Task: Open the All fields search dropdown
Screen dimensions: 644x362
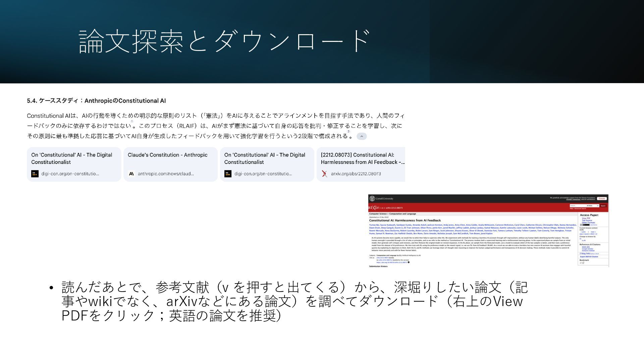Action: (x=592, y=206)
